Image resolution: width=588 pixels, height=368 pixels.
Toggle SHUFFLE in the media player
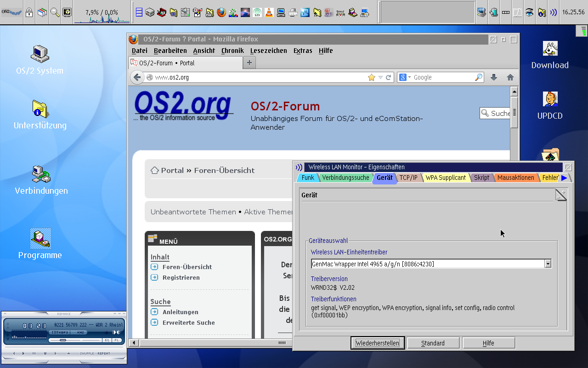[87, 353]
